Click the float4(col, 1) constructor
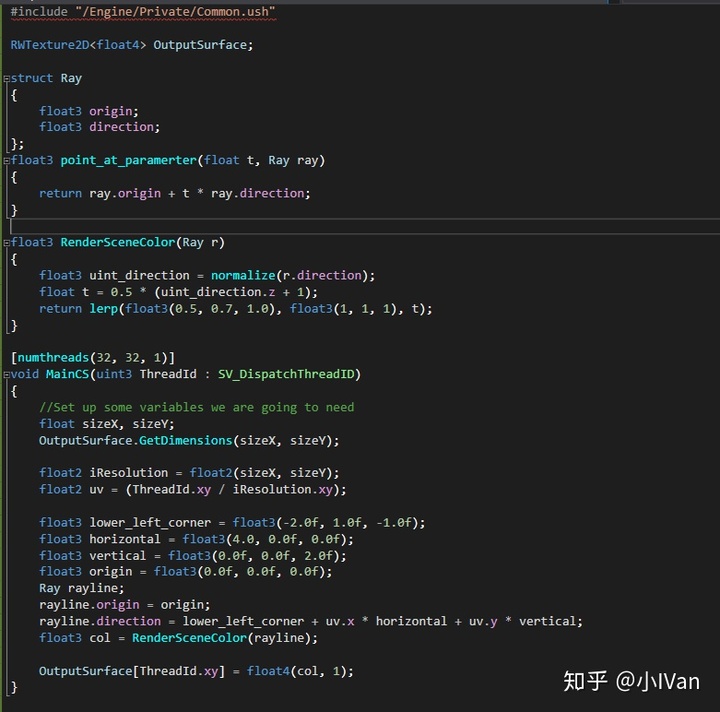The width and height of the screenshot is (720, 712). (297, 671)
